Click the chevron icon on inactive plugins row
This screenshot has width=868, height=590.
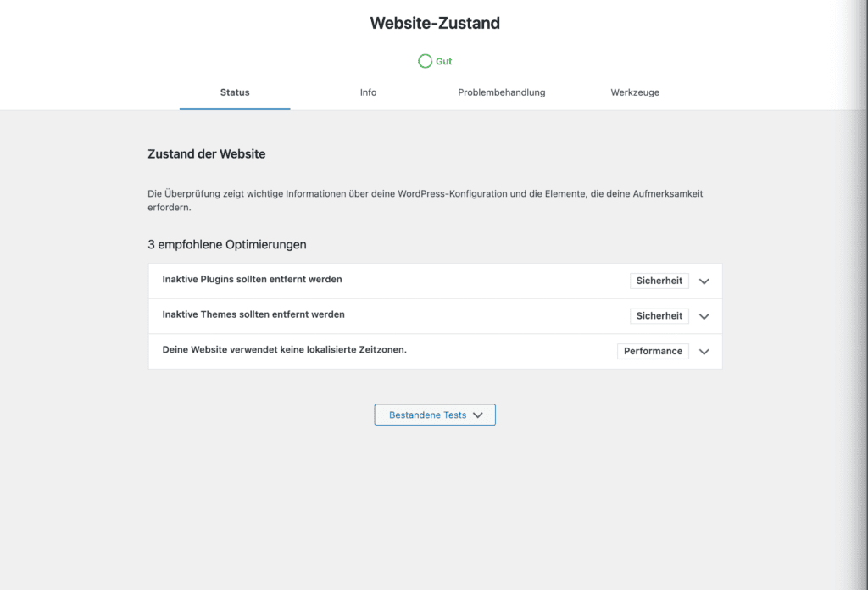[704, 281]
